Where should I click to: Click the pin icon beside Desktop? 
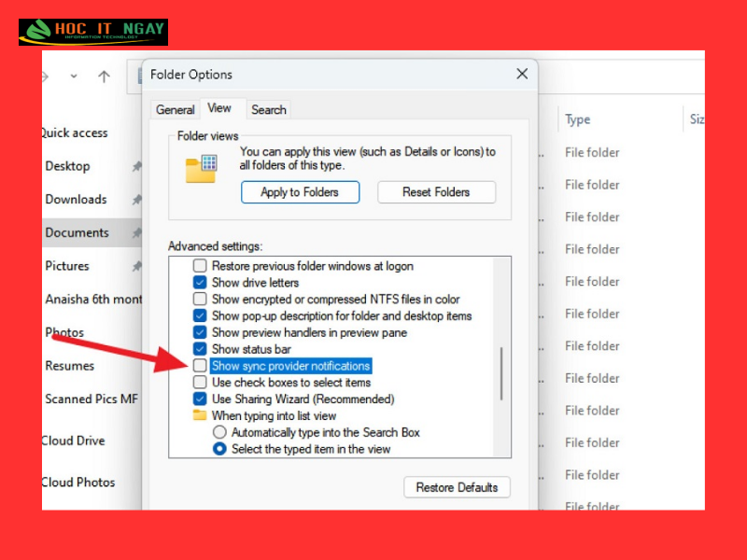click(137, 166)
